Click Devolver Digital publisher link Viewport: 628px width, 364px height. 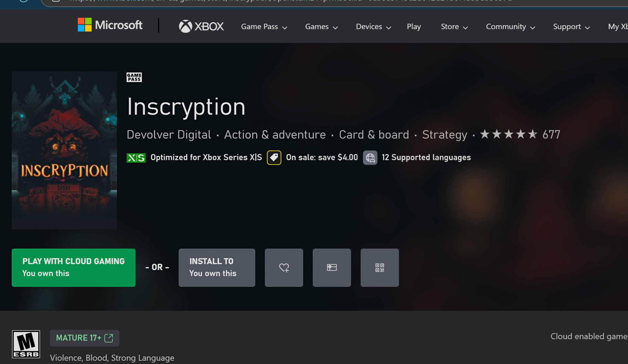click(x=169, y=135)
